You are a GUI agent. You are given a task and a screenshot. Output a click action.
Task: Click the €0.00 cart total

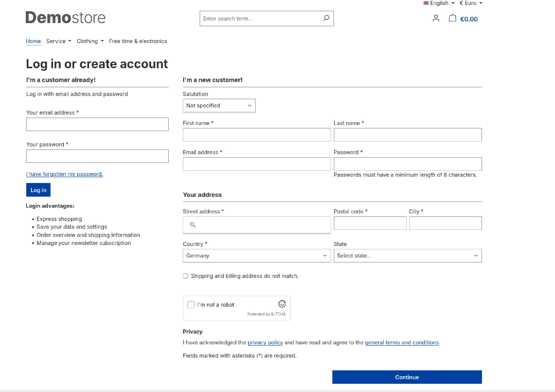(x=469, y=19)
